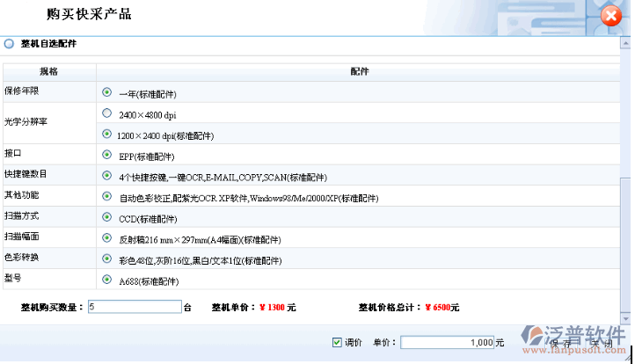Select 一年(标准配件) warranty radio button
The height and width of the screenshot is (364, 635).
point(107,91)
